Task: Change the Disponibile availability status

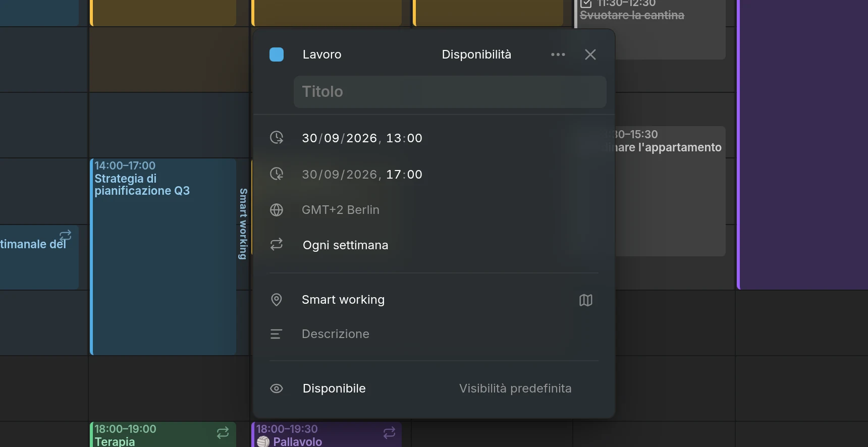Action: [x=334, y=388]
